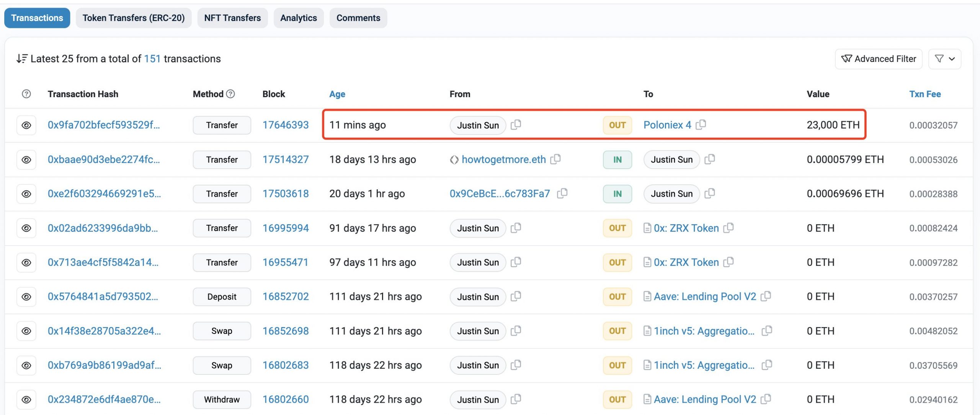Switch to the Transactions tab

coord(37,18)
